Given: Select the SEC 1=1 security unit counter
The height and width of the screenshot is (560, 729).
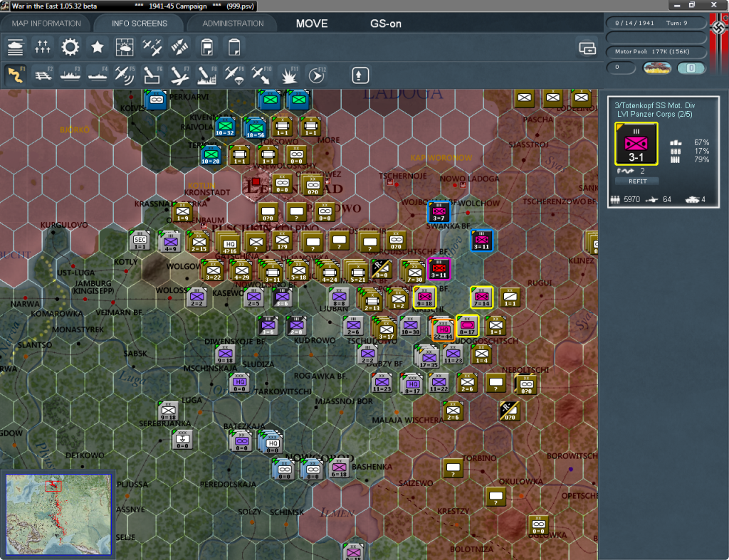Looking at the screenshot, I should [140, 241].
